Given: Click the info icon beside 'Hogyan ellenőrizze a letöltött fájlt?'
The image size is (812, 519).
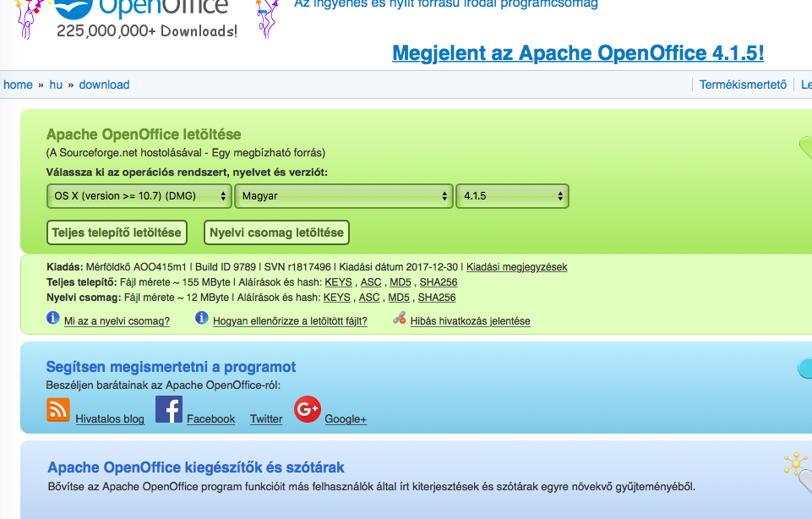Looking at the screenshot, I should coord(201,318).
